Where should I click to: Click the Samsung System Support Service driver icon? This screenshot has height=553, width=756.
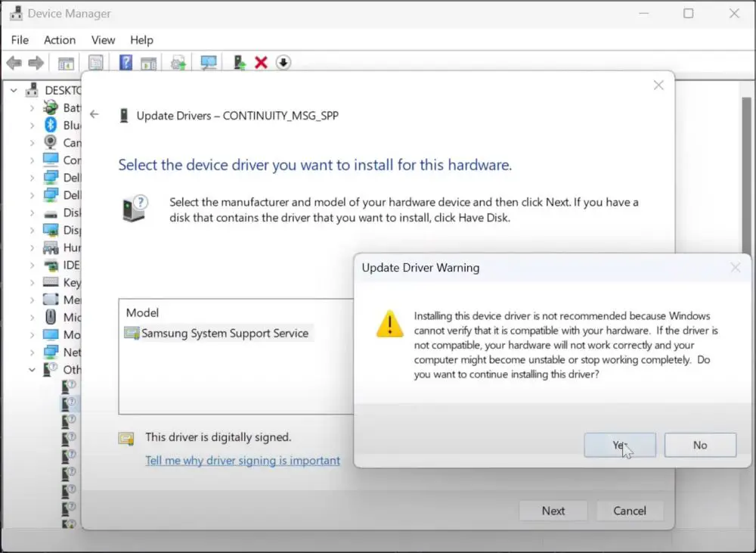(x=132, y=332)
